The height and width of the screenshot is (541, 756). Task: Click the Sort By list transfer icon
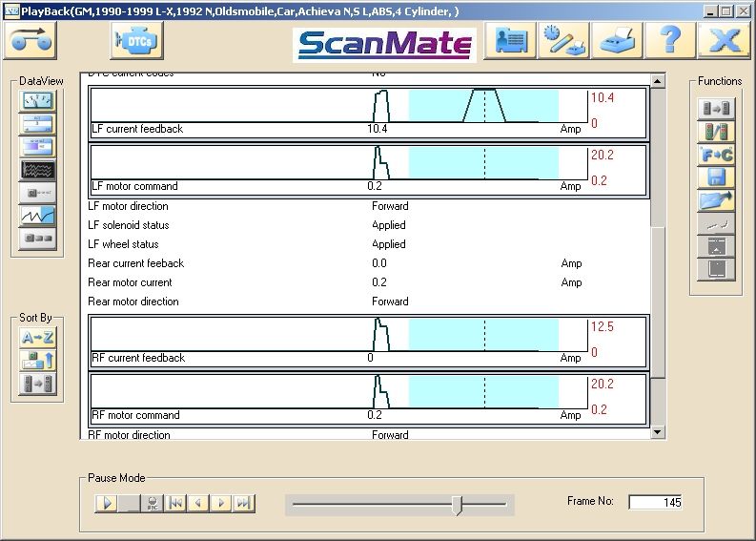click(x=37, y=384)
